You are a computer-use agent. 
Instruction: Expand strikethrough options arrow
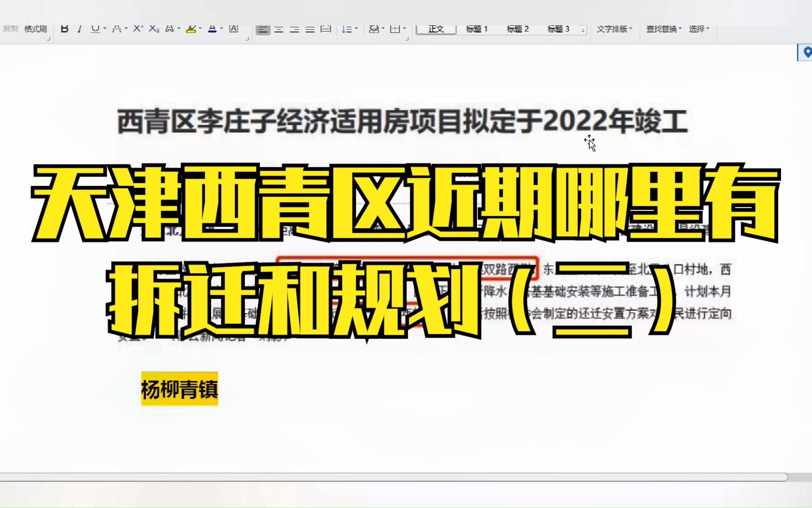pos(126,29)
